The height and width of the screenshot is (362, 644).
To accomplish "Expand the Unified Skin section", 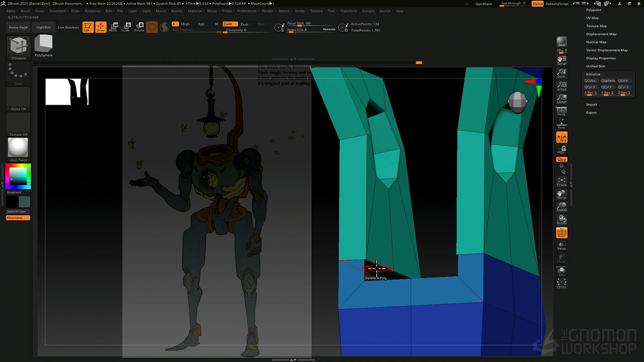I will click(595, 66).
